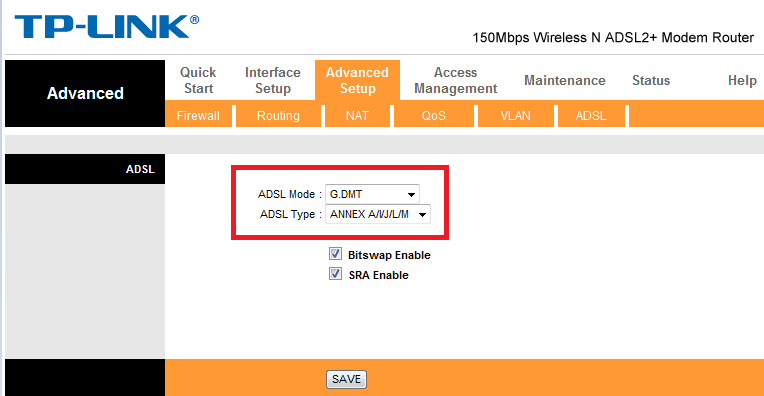The height and width of the screenshot is (396, 764).
Task: Expand the ADSL Mode dropdown
Action: pos(372,194)
